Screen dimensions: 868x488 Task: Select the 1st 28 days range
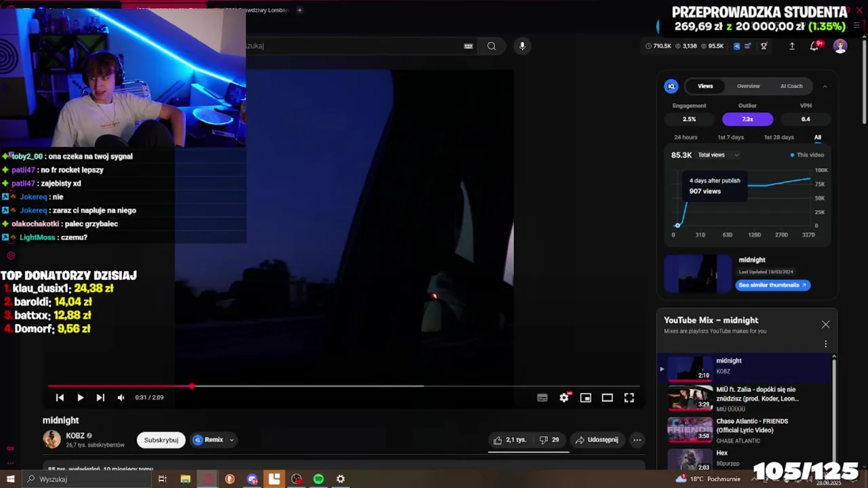point(778,138)
